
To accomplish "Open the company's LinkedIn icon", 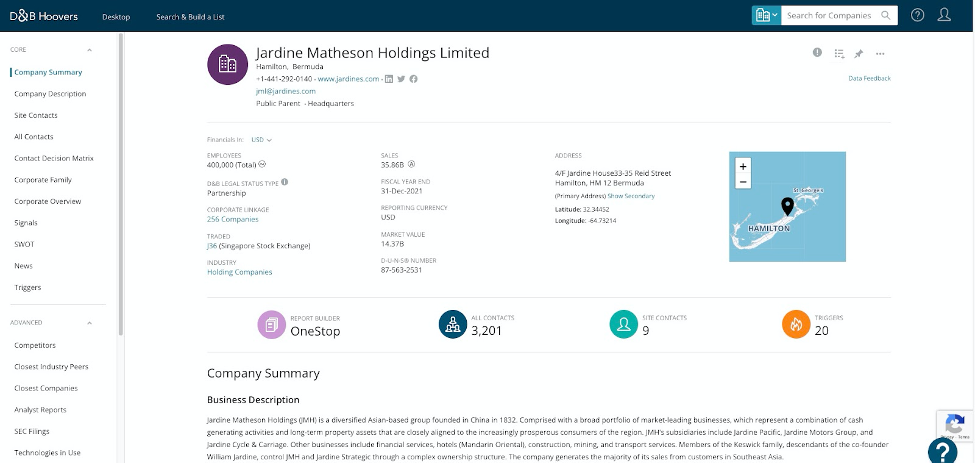I will point(389,79).
